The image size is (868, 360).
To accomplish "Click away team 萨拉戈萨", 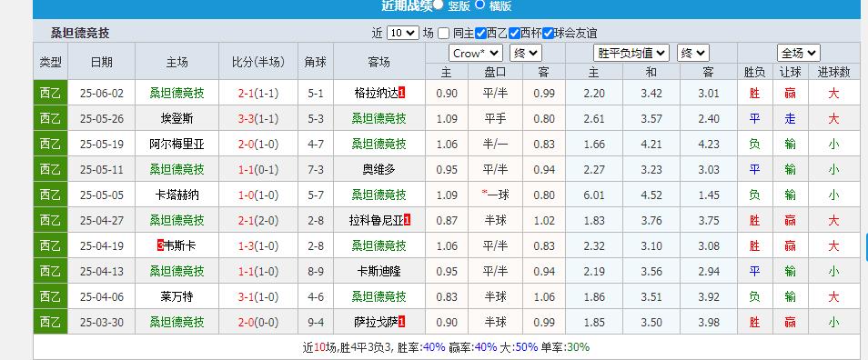I will (x=377, y=322).
